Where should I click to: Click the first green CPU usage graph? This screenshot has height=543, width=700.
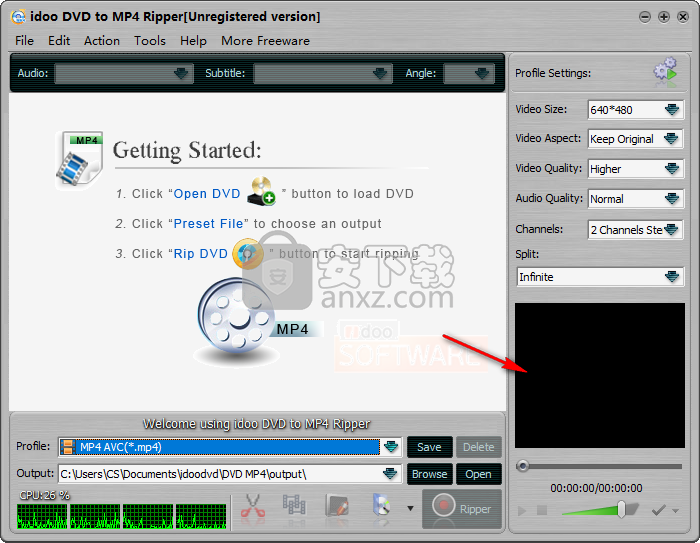42,517
